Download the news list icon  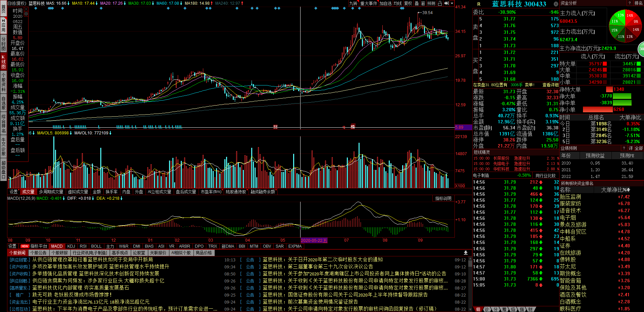[x=466, y=253]
